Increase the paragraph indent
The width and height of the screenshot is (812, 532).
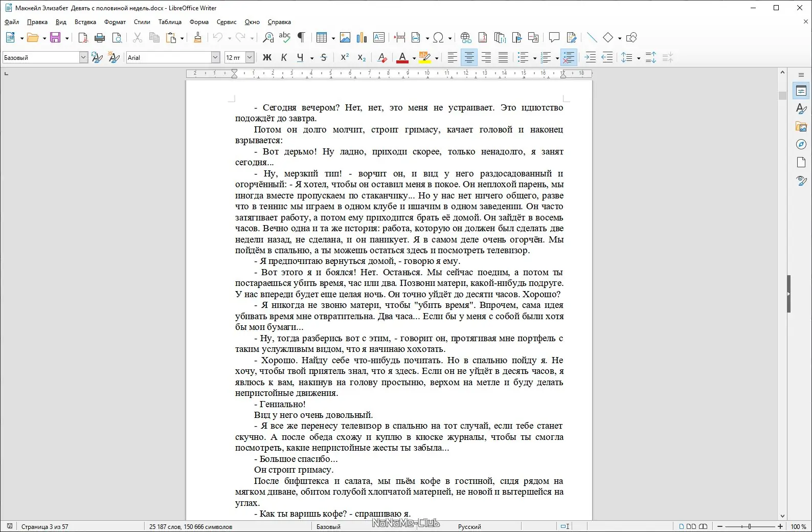(590, 58)
